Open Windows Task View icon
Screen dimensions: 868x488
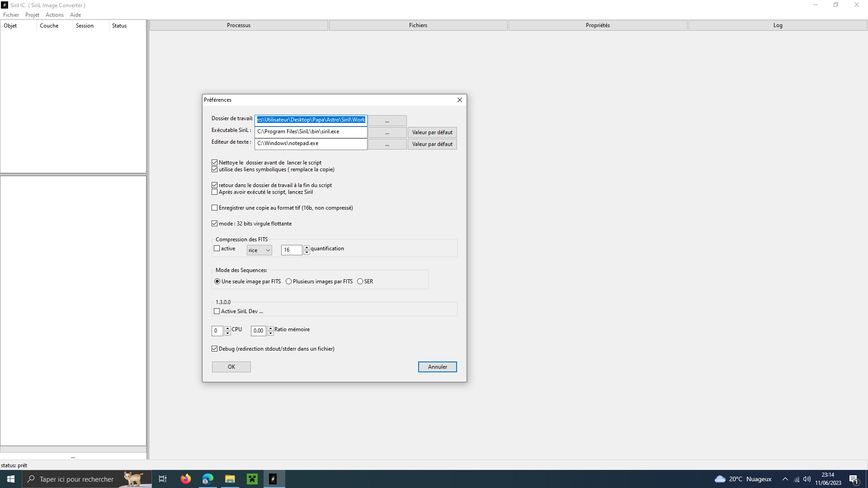point(163,479)
